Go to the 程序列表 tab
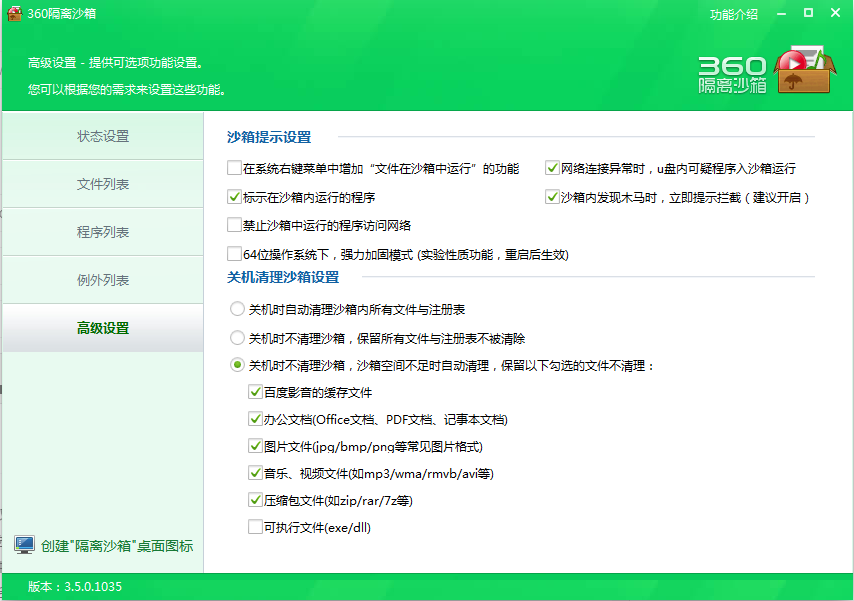Viewport: 854px width, 601px height. (x=103, y=232)
